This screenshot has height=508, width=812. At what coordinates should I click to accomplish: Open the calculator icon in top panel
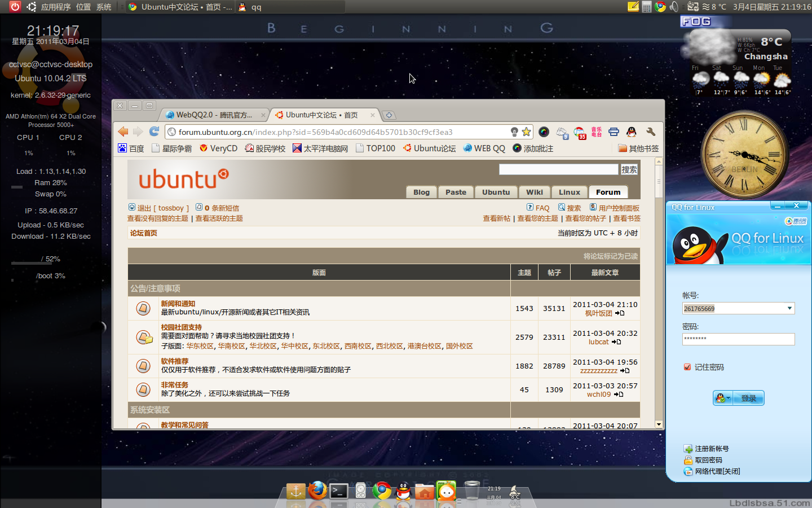coord(647,7)
